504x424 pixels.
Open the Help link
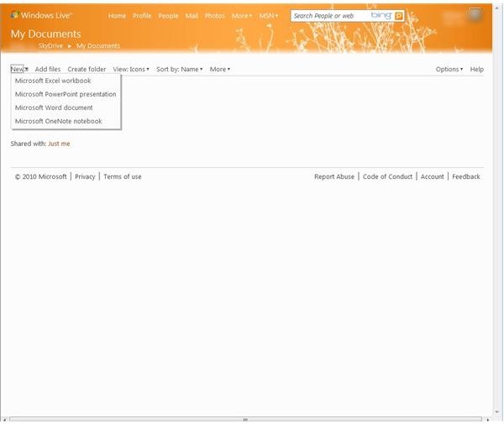[476, 69]
